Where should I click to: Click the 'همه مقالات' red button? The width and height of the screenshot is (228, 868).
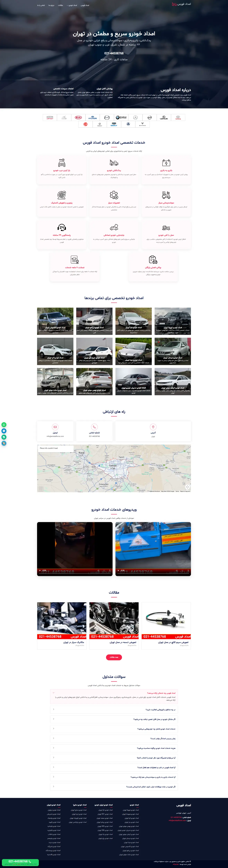tap(114, 657)
